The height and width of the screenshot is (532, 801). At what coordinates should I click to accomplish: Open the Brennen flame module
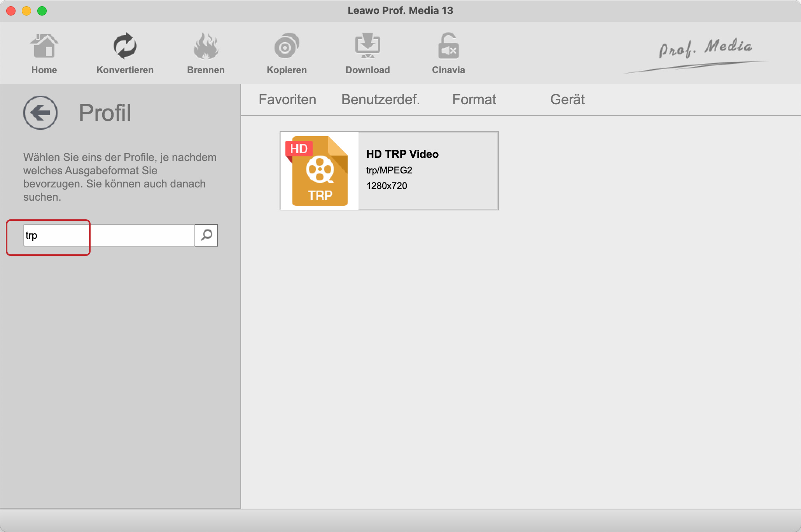pos(206,54)
